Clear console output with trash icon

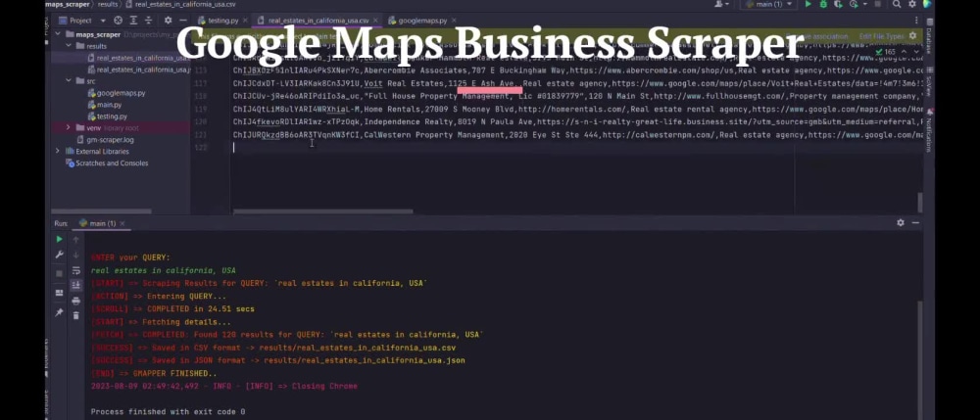click(75, 316)
